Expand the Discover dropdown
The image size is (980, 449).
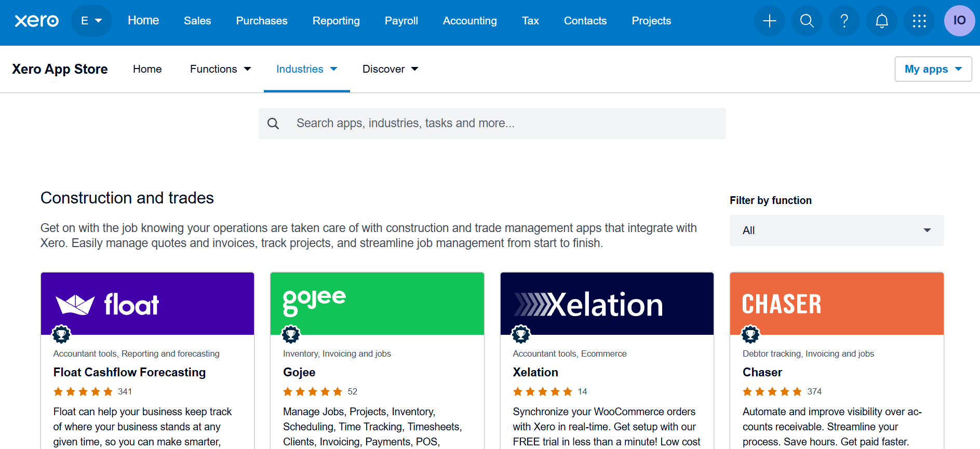[x=390, y=69]
